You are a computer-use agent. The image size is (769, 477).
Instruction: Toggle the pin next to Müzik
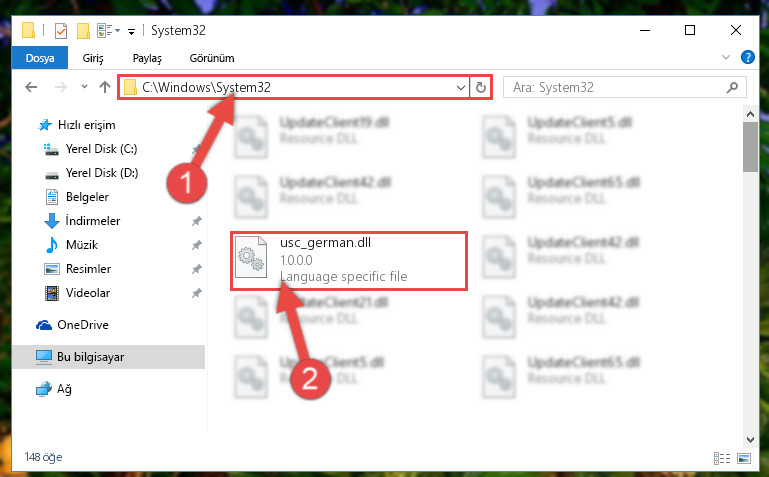(x=197, y=245)
